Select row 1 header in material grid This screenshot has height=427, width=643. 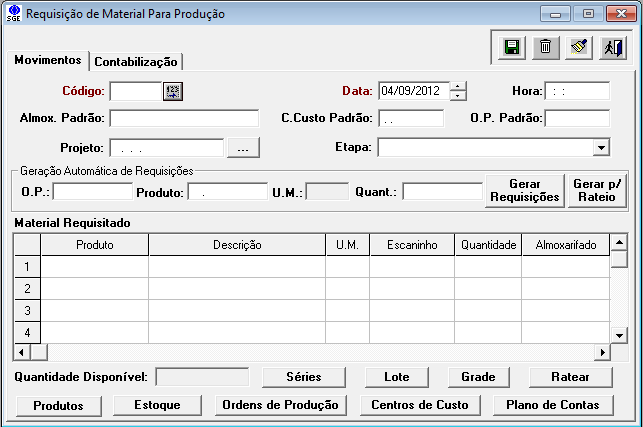(26, 267)
